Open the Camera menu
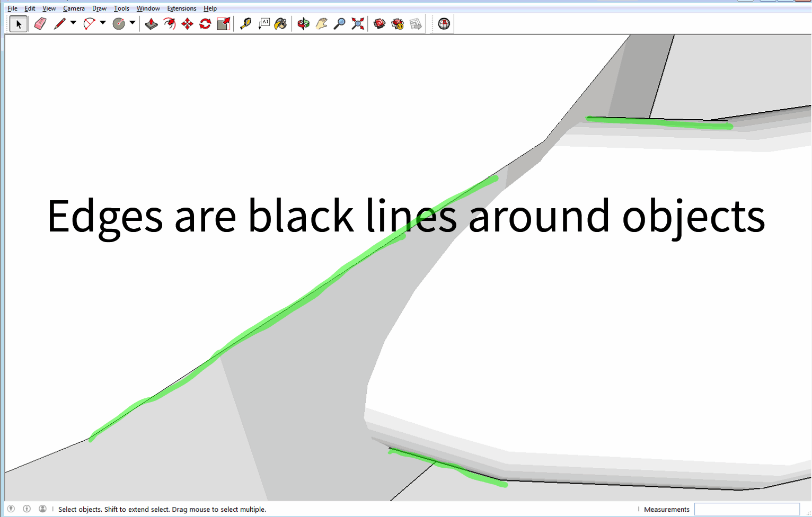812x517 pixels. pyautogui.click(x=74, y=8)
